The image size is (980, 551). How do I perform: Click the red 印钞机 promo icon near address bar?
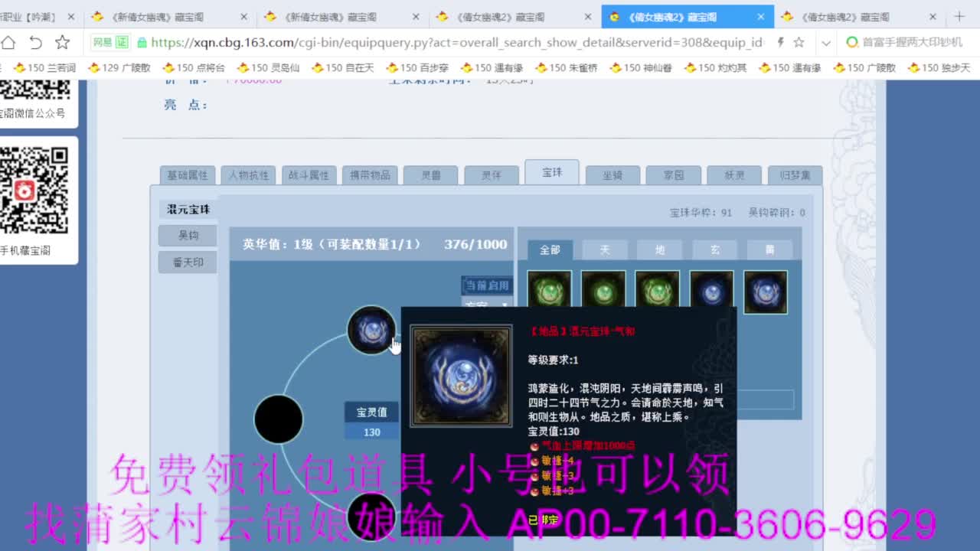851,44
